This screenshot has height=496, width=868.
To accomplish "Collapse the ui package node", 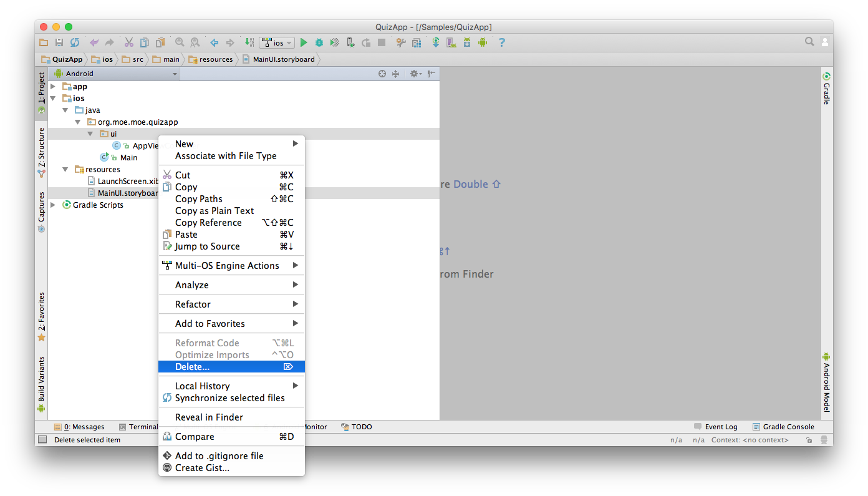I will pyautogui.click(x=90, y=134).
